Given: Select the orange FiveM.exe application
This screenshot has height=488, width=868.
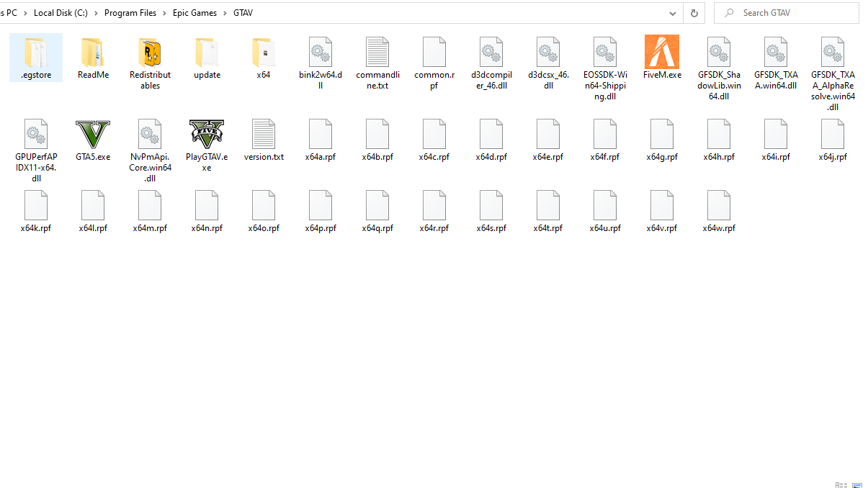Looking at the screenshot, I should coord(662,58).
